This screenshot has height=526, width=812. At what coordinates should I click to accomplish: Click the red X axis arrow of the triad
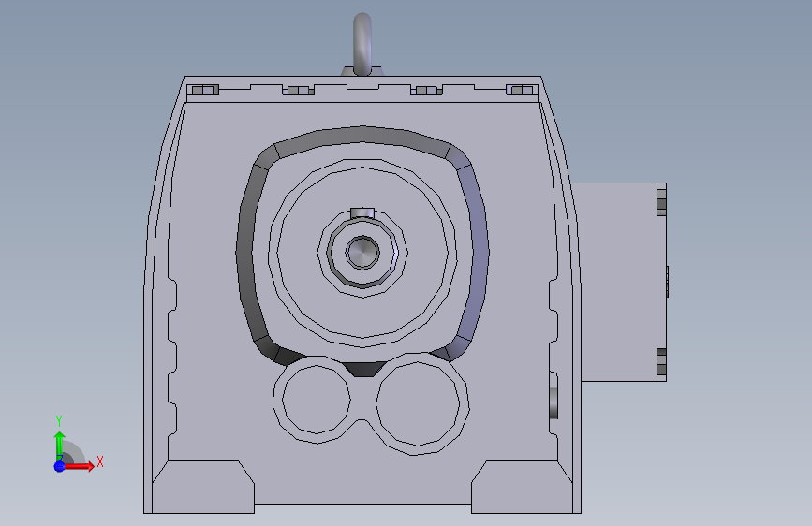[79, 466]
